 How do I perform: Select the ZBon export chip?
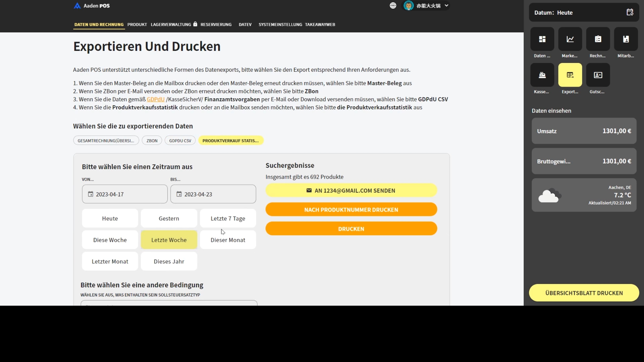(152, 141)
